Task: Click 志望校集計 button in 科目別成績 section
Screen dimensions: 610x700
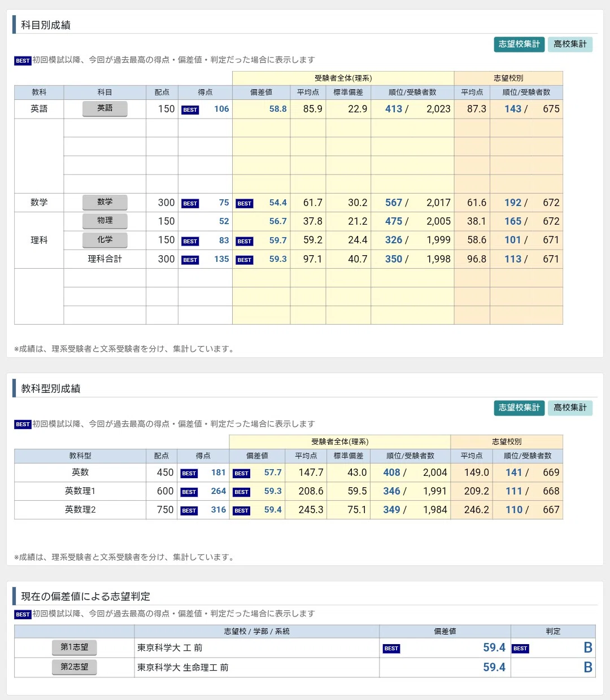Action: coord(519,44)
